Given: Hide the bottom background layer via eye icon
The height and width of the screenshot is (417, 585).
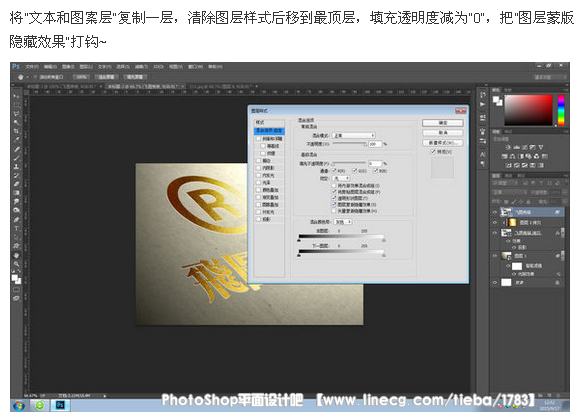Looking at the screenshot, I should pos(495,283).
